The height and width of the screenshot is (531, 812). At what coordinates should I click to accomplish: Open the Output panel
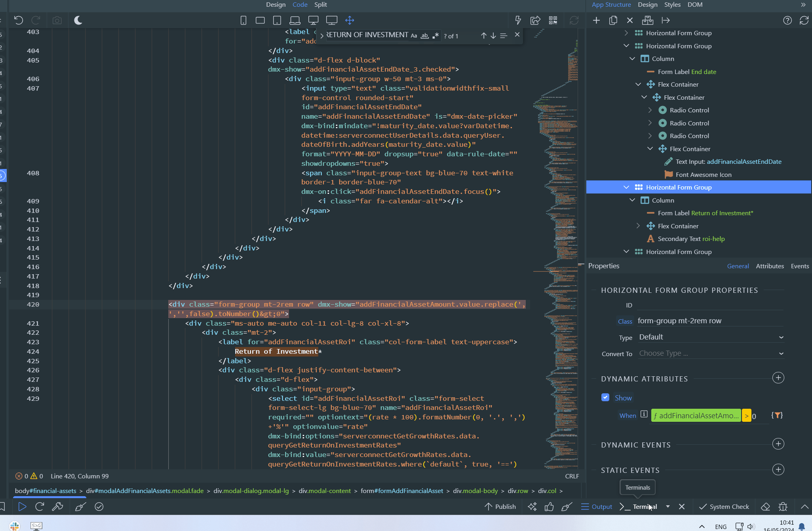[597, 506]
